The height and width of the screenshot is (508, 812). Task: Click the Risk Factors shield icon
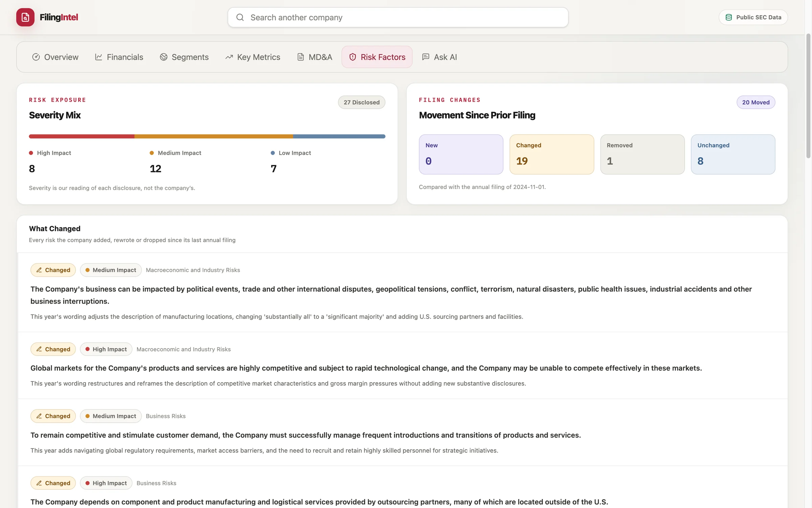tap(353, 57)
